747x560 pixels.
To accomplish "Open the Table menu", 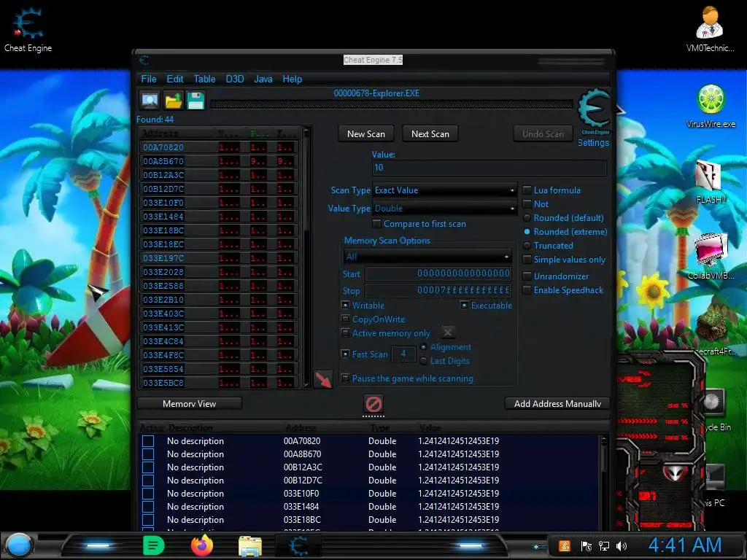I will click(x=204, y=79).
